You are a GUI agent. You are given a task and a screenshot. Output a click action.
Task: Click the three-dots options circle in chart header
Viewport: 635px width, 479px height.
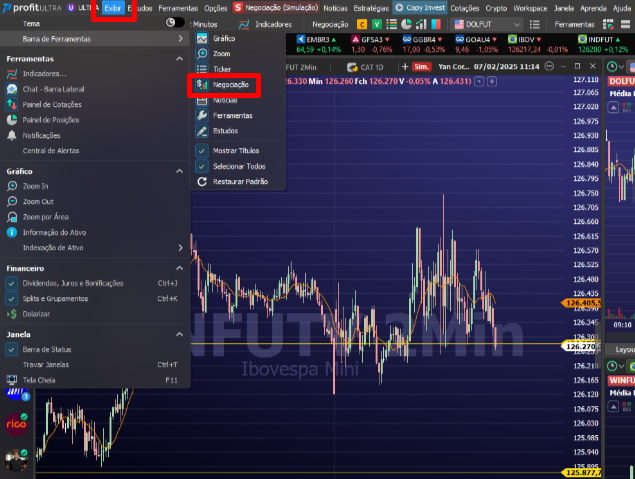click(549, 66)
